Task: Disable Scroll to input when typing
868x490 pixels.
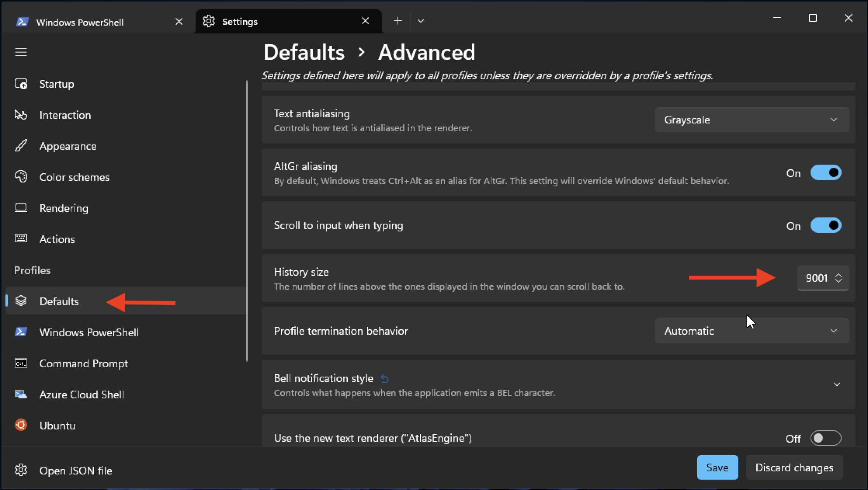Action: click(825, 226)
